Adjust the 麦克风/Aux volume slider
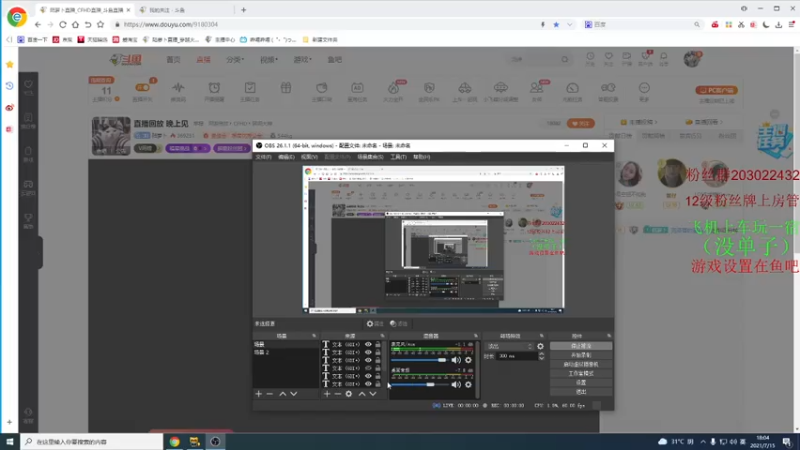Image resolution: width=800 pixels, height=450 pixels. [418, 360]
